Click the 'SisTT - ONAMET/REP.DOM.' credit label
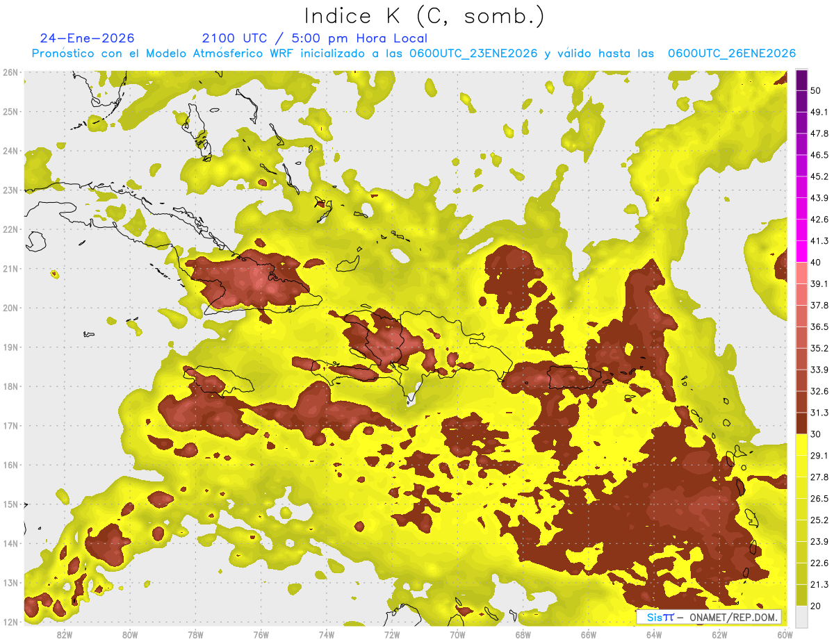Screen dimensions: 834x644 pyautogui.click(x=708, y=617)
